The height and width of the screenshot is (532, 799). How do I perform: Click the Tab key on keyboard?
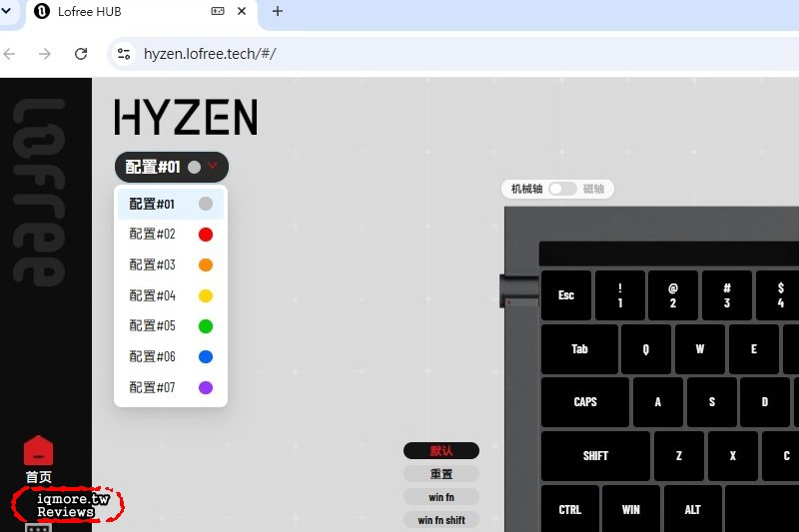point(579,349)
